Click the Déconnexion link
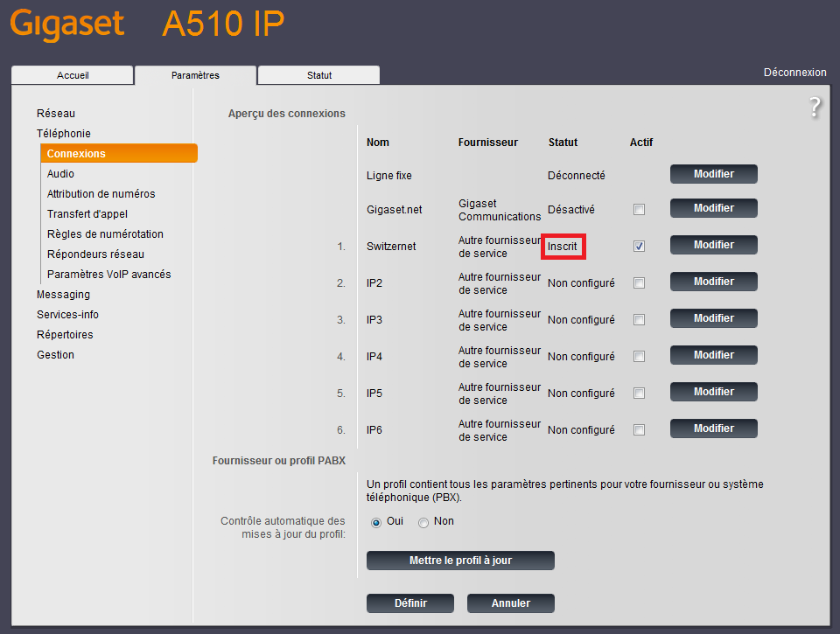Image resolution: width=840 pixels, height=634 pixels. point(794,73)
